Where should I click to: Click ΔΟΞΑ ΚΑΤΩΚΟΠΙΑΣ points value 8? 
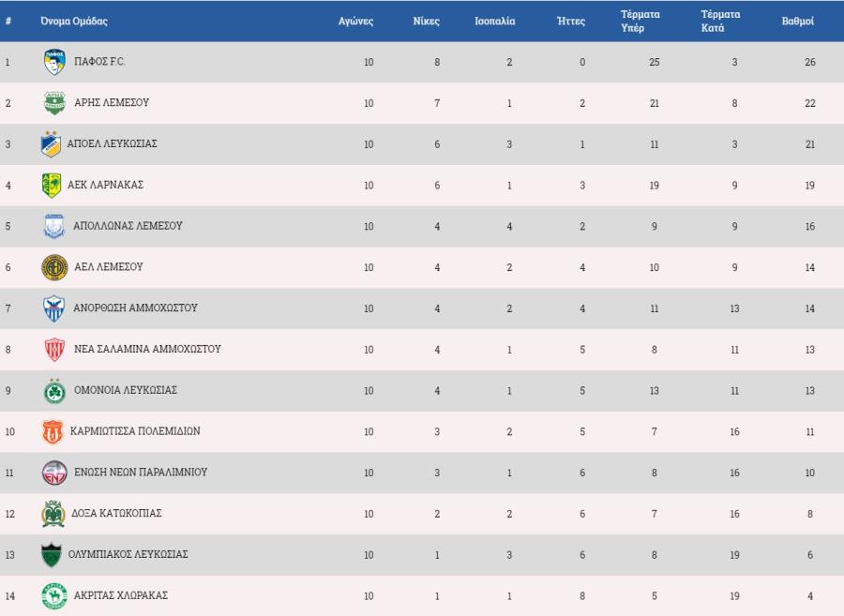point(810,515)
